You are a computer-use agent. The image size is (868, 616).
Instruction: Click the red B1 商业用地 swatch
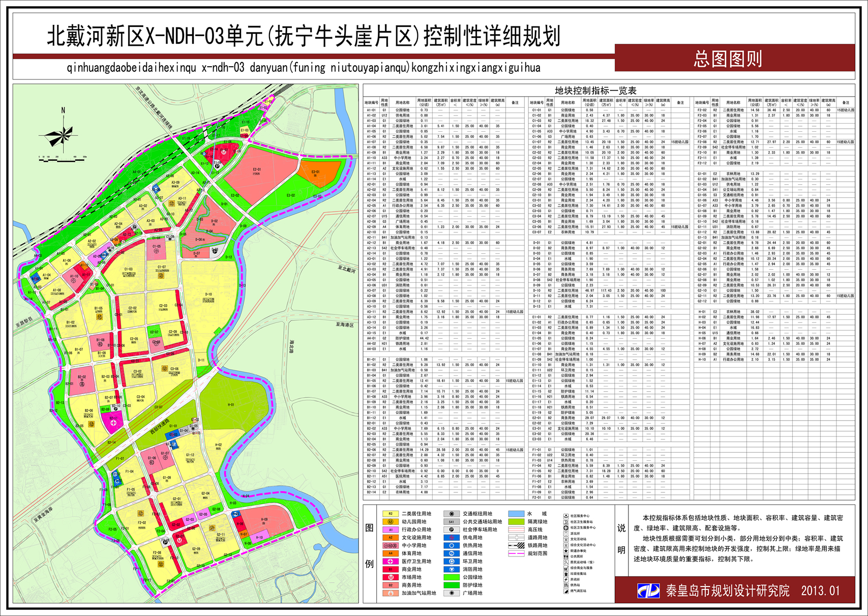point(391,569)
